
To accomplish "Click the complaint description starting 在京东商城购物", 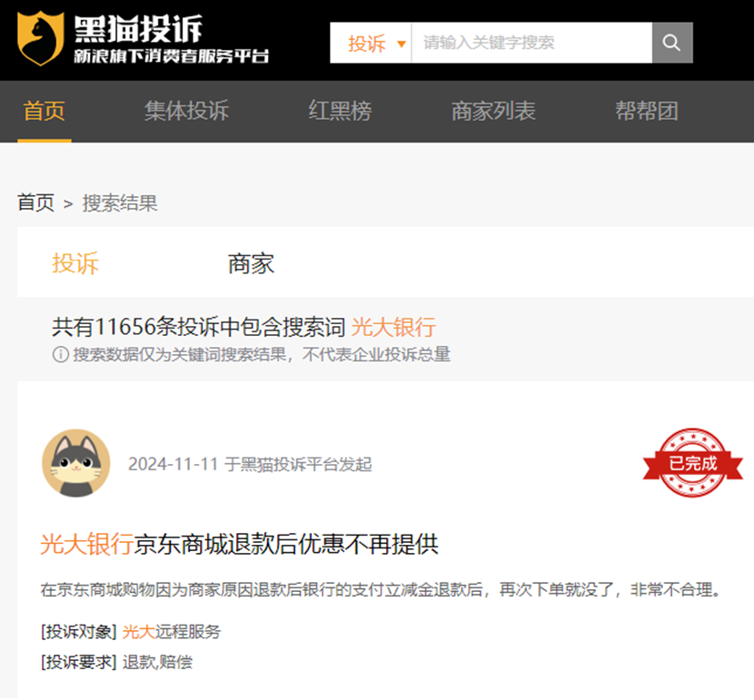I will [381, 589].
